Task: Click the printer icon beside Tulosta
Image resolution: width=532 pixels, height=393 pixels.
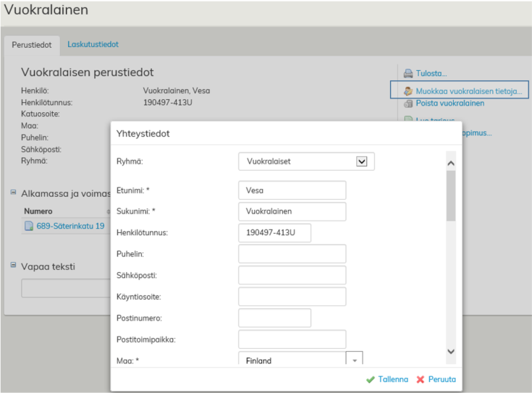Action: 408,73
